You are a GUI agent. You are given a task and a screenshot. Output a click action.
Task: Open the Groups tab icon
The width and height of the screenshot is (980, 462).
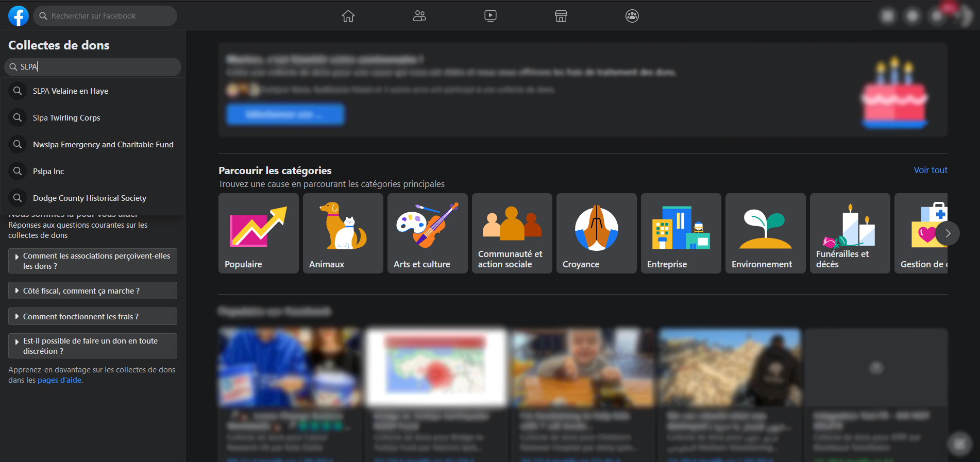(632, 16)
